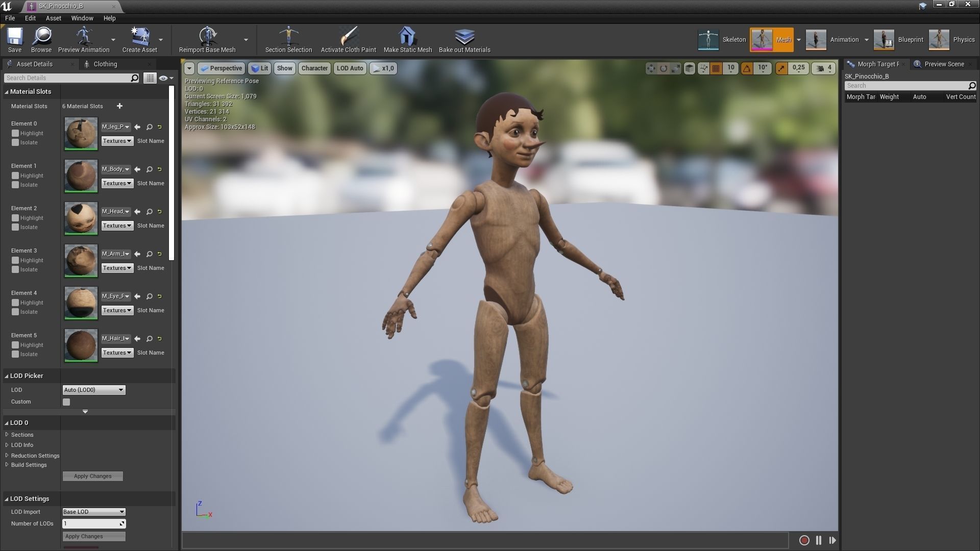This screenshot has width=980, height=551.
Task: Activate Section Selection tool
Action: tap(288, 40)
